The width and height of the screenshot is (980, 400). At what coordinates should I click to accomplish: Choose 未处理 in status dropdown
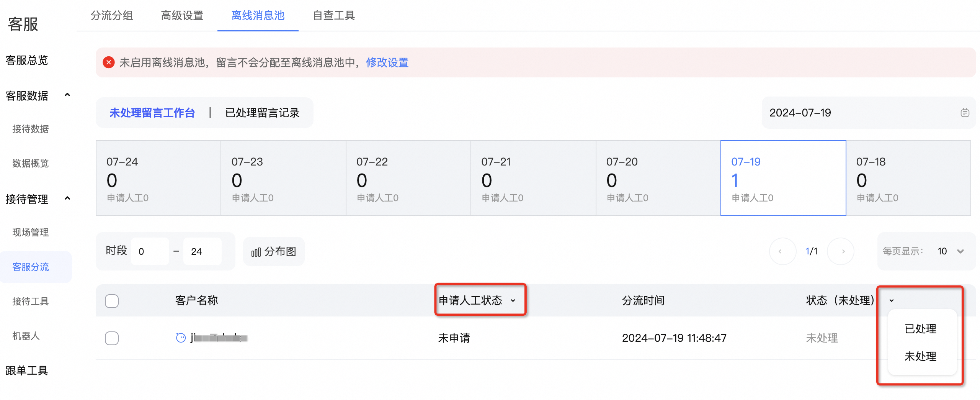pyautogui.click(x=920, y=356)
